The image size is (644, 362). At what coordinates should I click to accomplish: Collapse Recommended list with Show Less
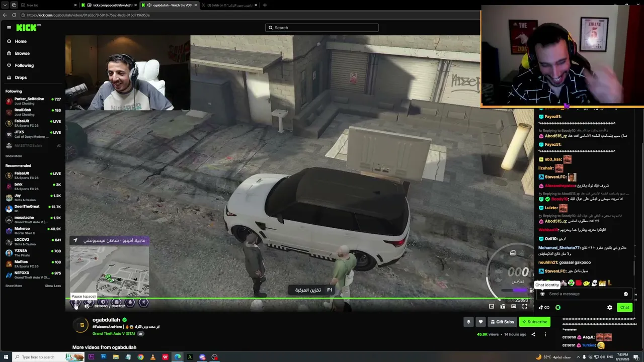click(53, 286)
